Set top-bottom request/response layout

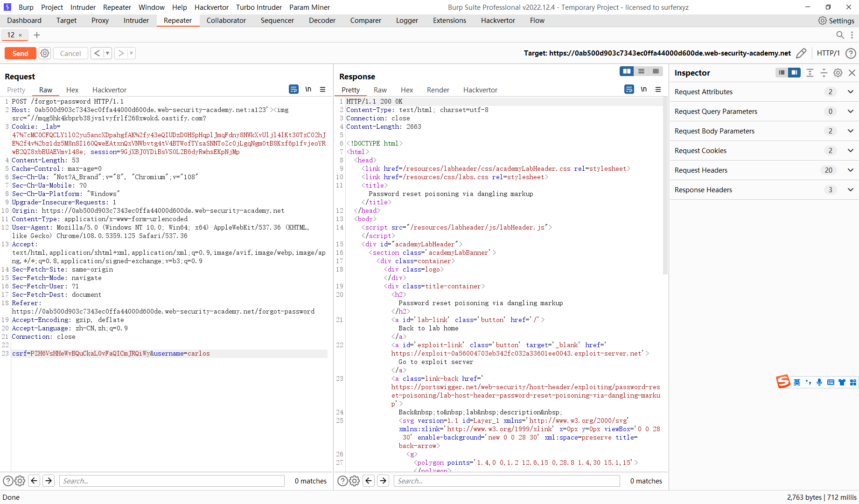tap(641, 71)
